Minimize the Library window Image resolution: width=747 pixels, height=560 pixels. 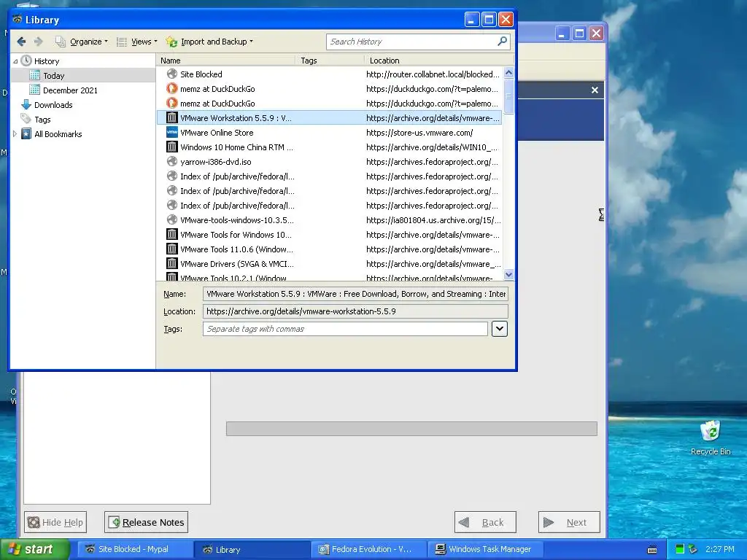click(x=472, y=20)
